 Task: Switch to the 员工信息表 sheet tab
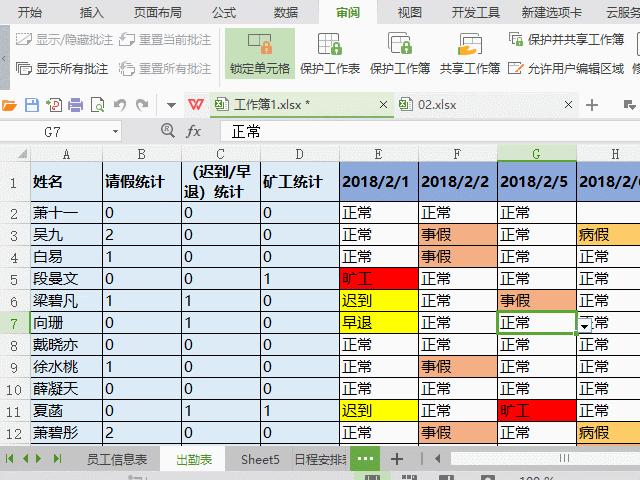pos(117,459)
